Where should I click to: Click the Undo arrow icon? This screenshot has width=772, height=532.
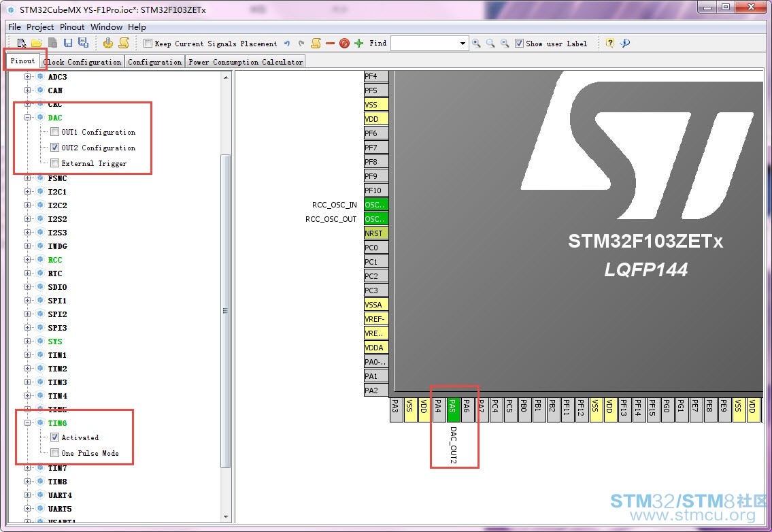coord(287,44)
